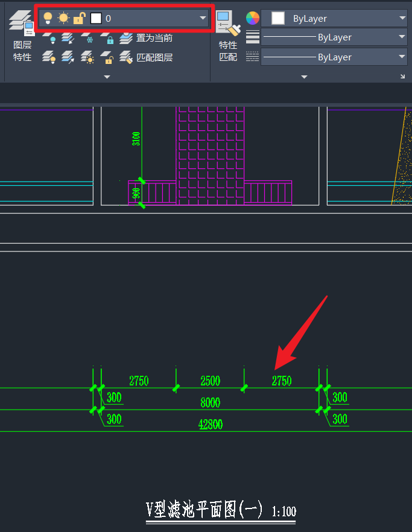Click the linetype dashed lines icon
The width and height of the screenshot is (412, 532).
tap(252, 57)
